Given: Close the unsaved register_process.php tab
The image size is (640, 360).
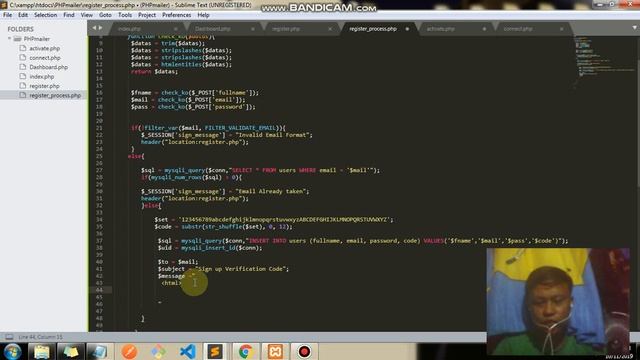Looking at the screenshot, I should pos(407,29).
